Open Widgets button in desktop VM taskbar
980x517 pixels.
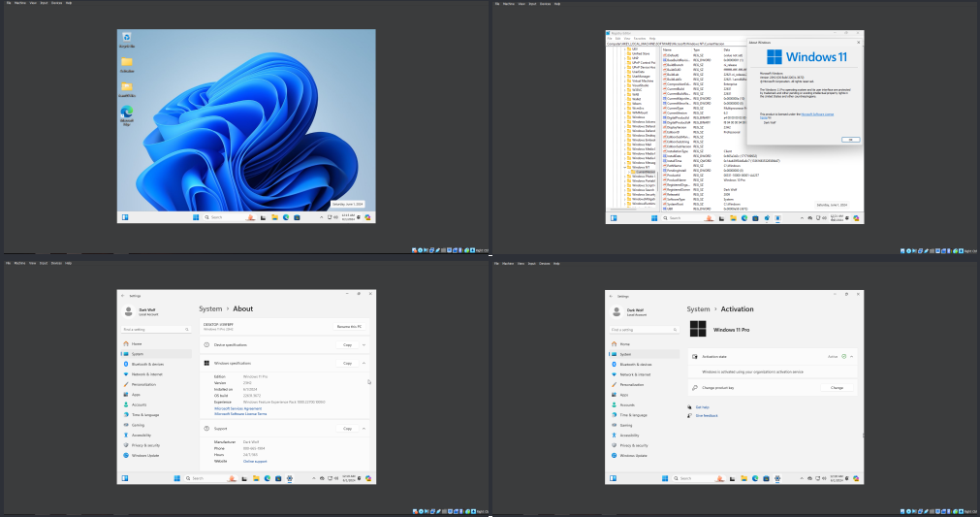click(x=125, y=217)
